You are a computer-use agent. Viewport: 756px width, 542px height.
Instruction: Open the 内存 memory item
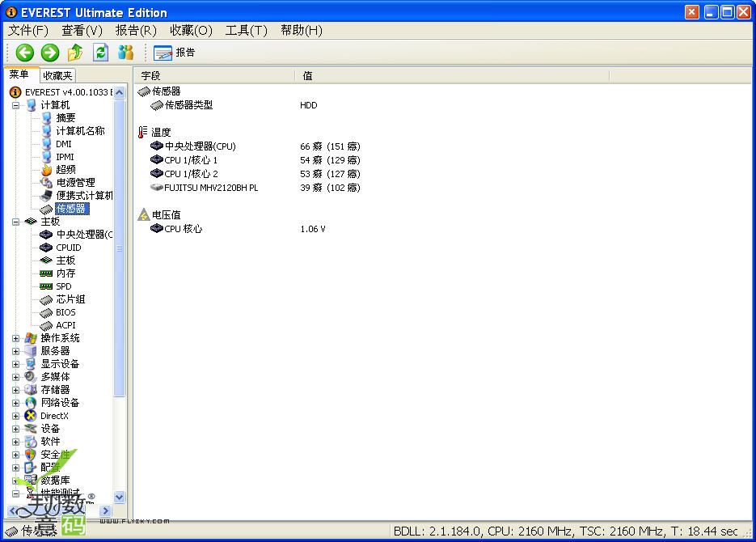click(x=65, y=273)
